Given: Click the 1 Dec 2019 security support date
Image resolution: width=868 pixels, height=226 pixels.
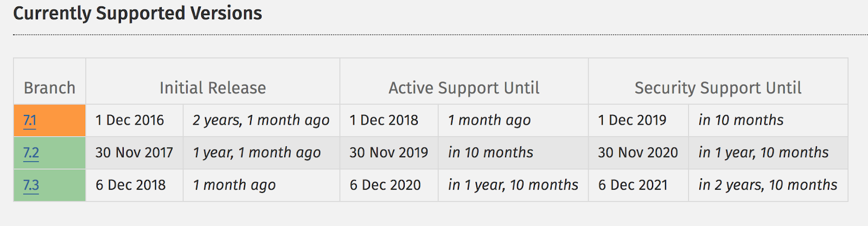Looking at the screenshot, I should [x=632, y=120].
